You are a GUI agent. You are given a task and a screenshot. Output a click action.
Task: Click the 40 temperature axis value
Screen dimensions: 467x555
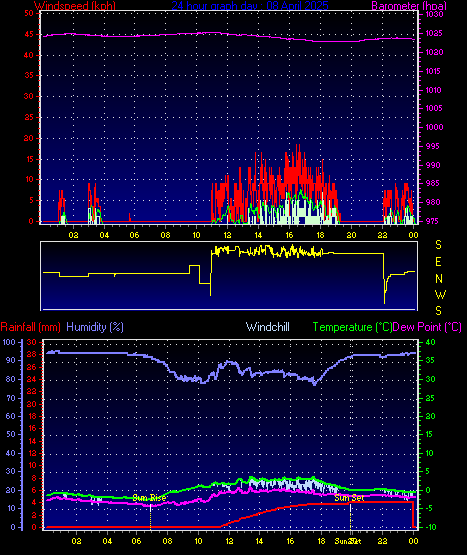(x=431, y=342)
